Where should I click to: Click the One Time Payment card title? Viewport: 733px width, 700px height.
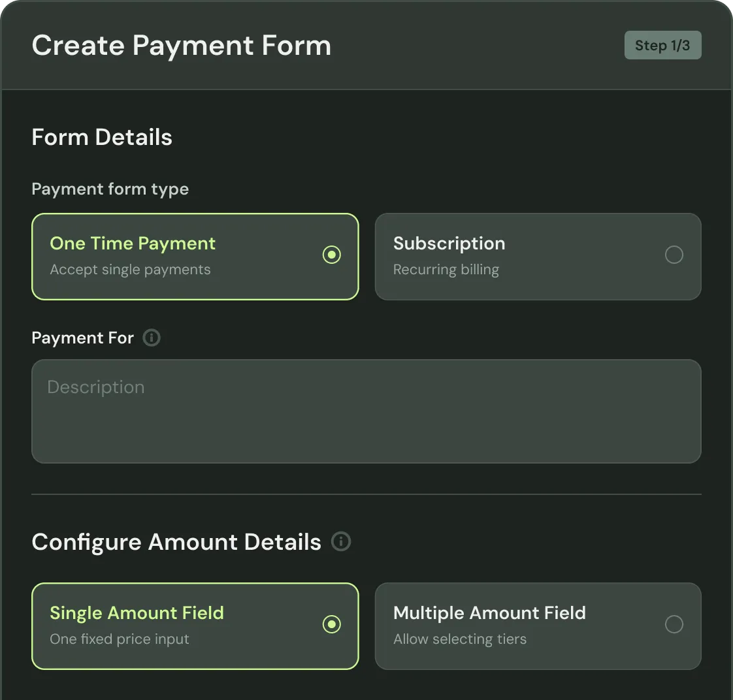point(133,244)
